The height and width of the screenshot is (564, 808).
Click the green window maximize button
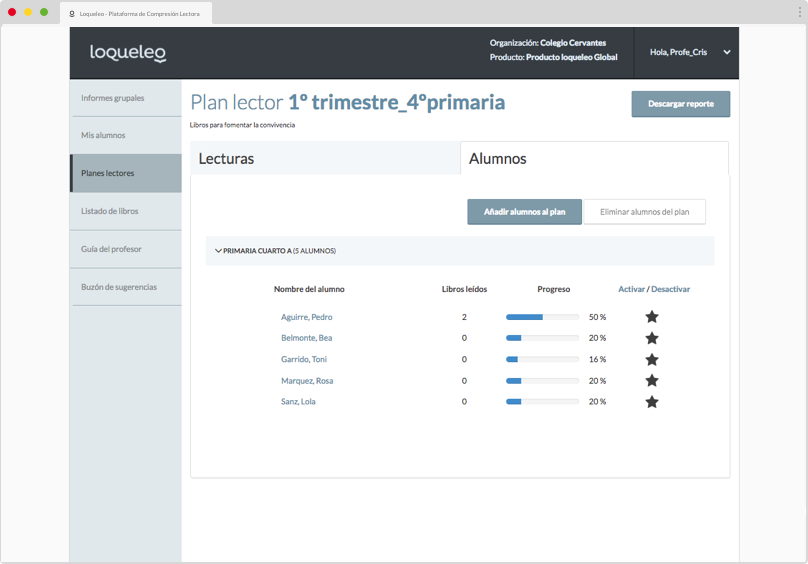44,12
